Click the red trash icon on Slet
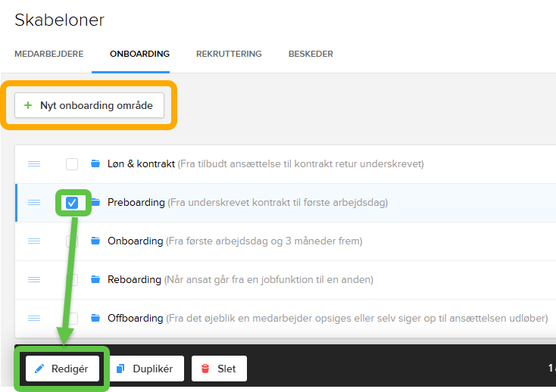 [x=205, y=369]
